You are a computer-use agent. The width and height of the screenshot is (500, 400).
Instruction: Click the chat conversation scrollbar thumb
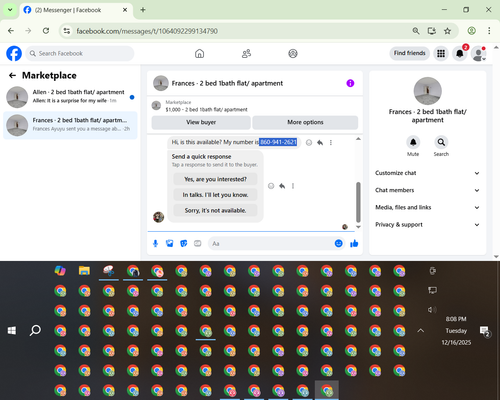(358, 202)
